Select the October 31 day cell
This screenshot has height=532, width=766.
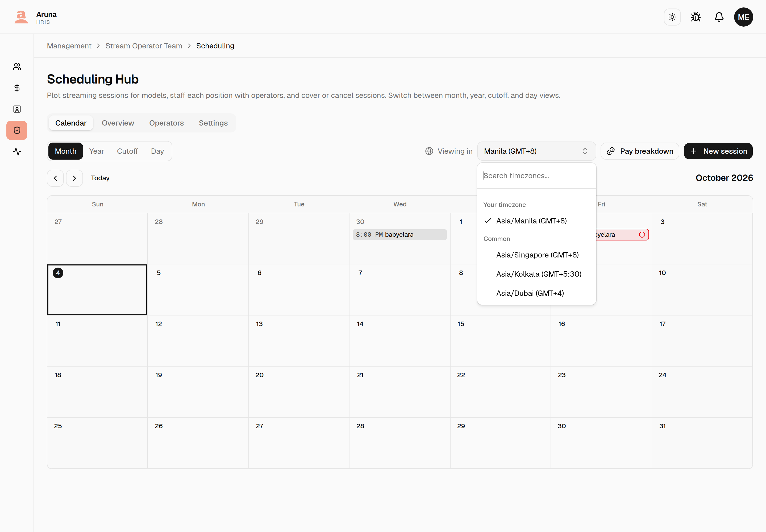tap(702, 443)
